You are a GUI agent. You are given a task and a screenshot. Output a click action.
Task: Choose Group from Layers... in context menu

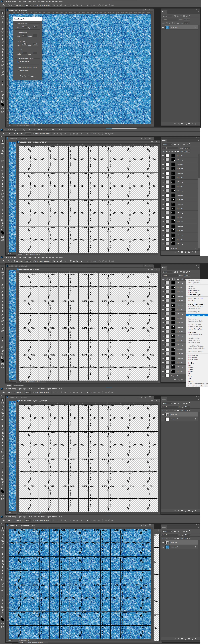point(195,295)
